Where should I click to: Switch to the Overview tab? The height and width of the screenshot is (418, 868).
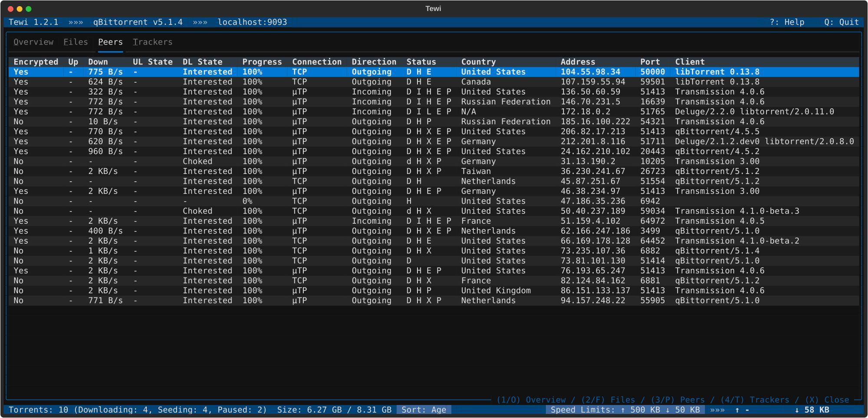coord(33,42)
